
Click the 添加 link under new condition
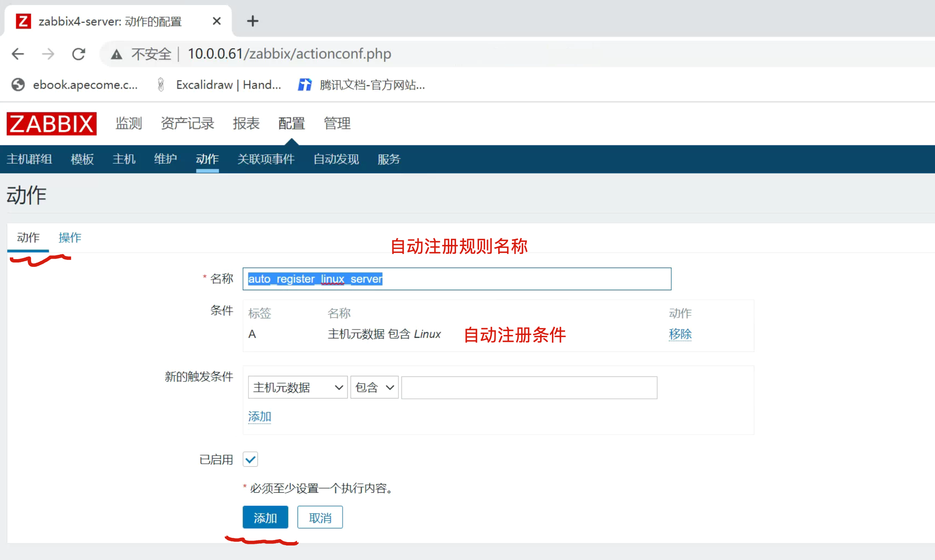point(260,416)
